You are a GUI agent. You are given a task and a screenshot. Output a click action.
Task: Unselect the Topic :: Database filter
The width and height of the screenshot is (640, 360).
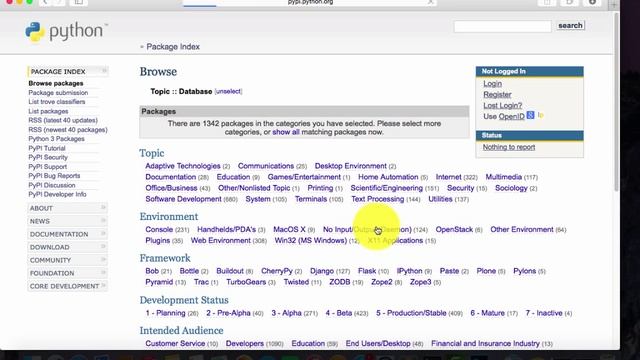click(x=228, y=91)
